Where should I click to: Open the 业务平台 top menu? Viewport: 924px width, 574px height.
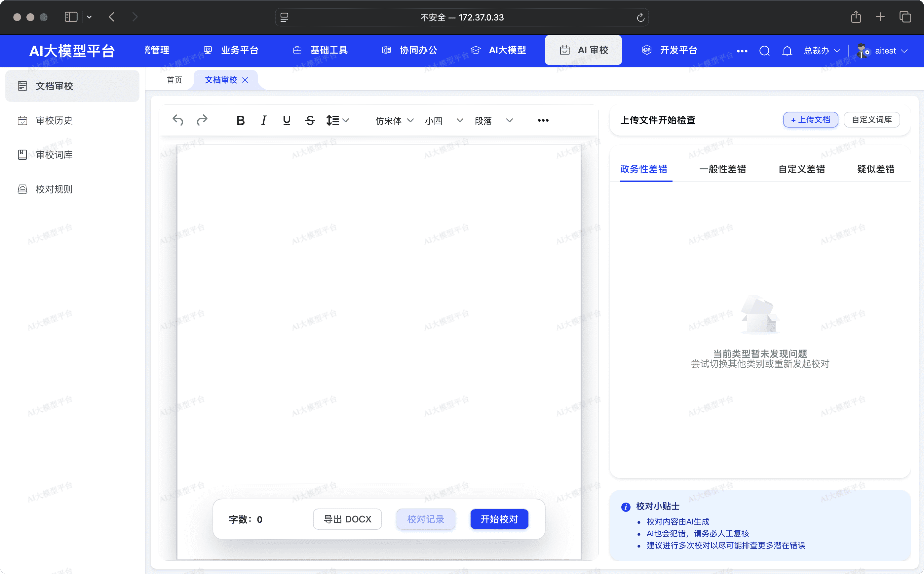point(231,50)
